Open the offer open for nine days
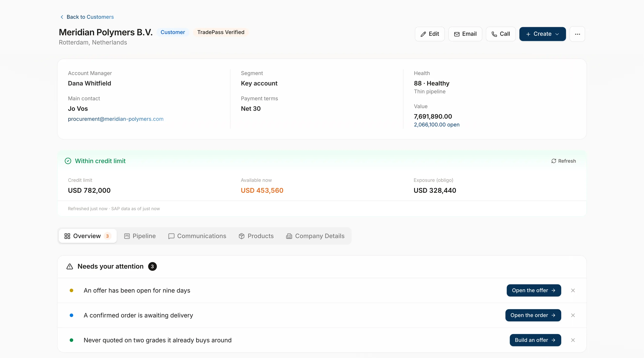644x358 pixels. point(534,290)
